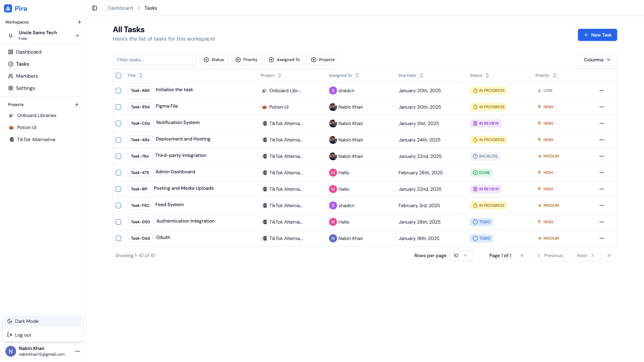Click Onboard Libr... project icon in first row
The width and height of the screenshot is (644, 362).
click(264, 90)
